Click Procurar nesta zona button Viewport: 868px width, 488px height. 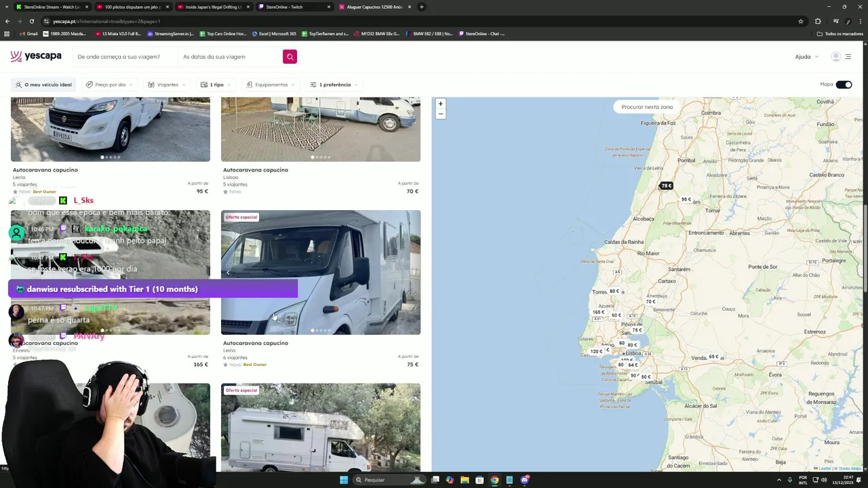[647, 106]
